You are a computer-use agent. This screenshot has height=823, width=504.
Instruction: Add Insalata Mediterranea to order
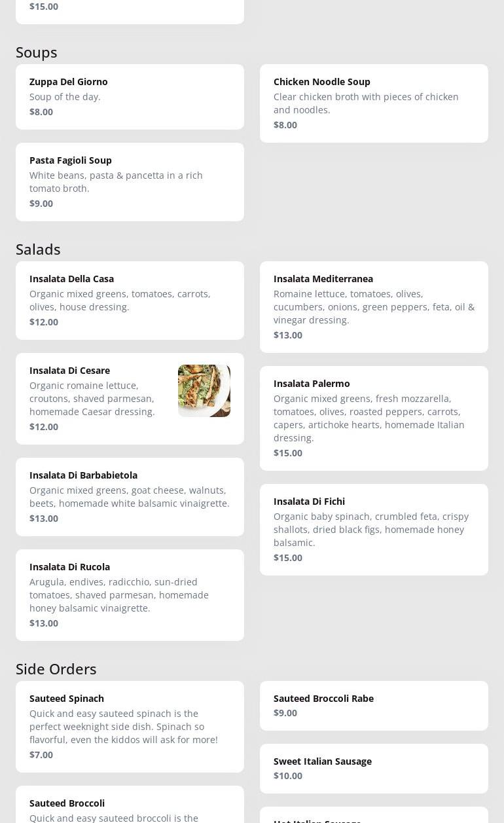tap(374, 307)
